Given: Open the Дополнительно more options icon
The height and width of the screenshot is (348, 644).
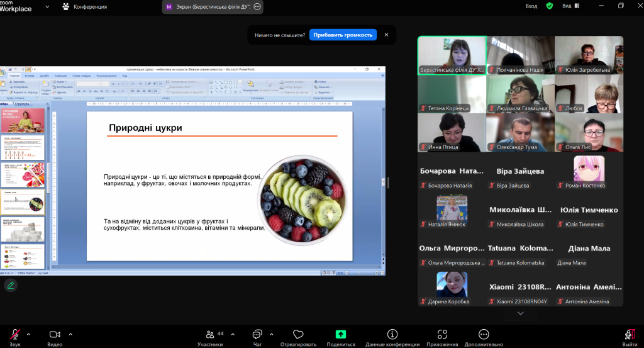Looking at the screenshot, I should pos(484,334).
